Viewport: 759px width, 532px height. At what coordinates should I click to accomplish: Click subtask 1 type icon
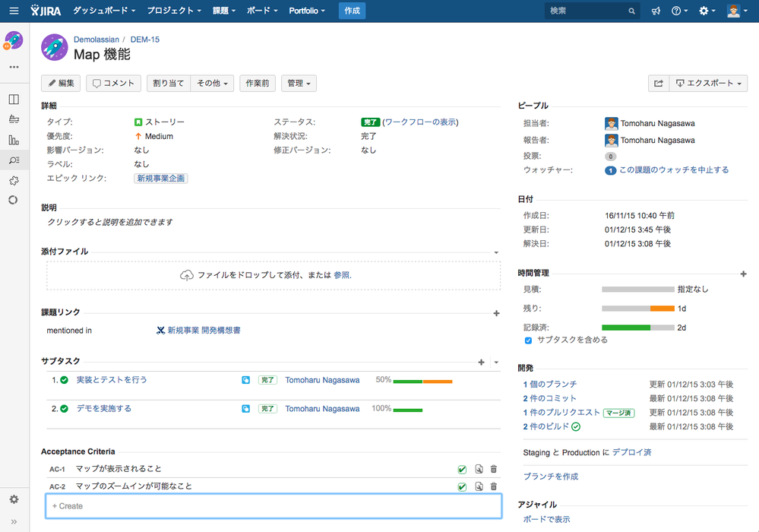[246, 380]
